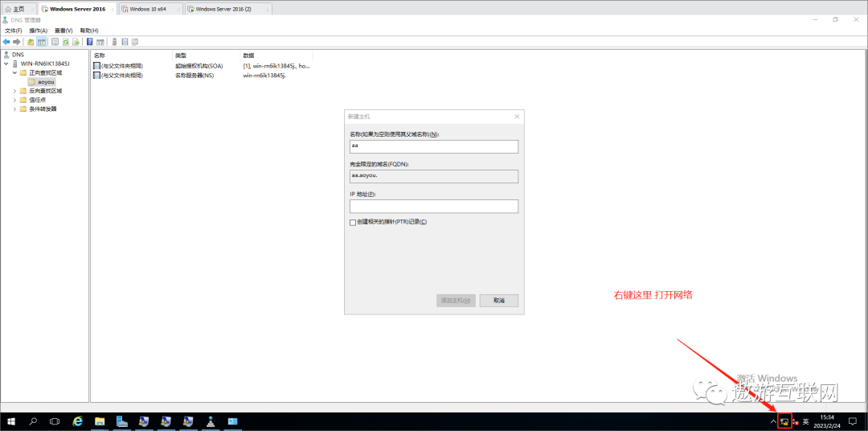Click the 取消 button in 新建主机 dialog
This screenshot has height=431, width=868.
pyautogui.click(x=499, y=300)
